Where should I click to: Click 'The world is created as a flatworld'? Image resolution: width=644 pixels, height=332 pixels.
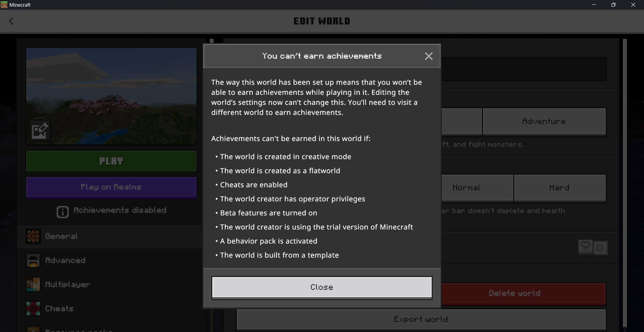tap(280, 171)
